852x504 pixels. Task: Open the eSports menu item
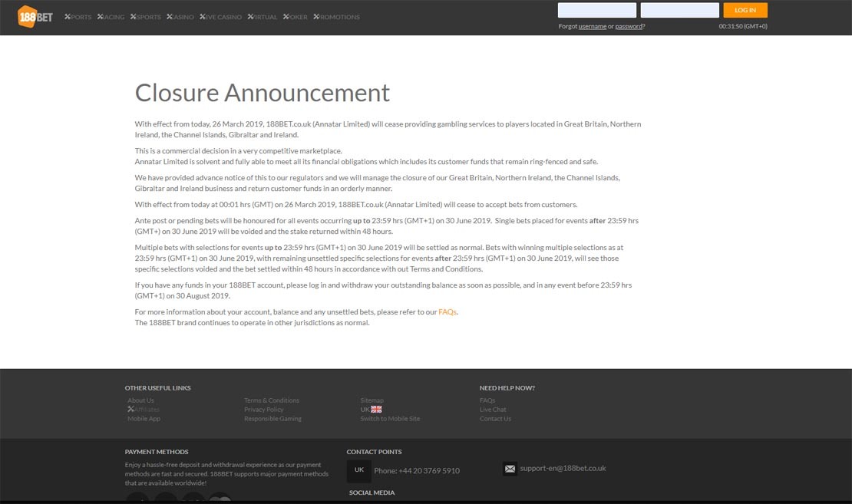(146, 17)
